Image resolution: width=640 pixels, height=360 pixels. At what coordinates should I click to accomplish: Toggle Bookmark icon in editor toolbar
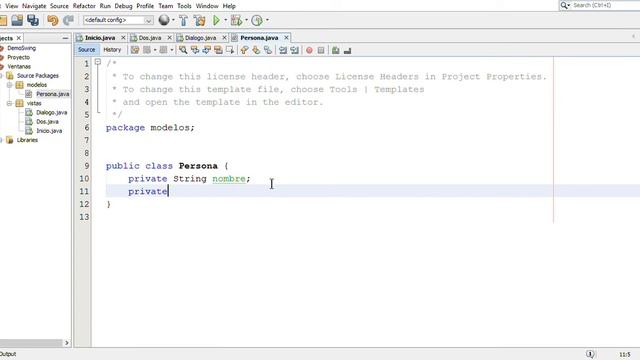click(268, 50)
